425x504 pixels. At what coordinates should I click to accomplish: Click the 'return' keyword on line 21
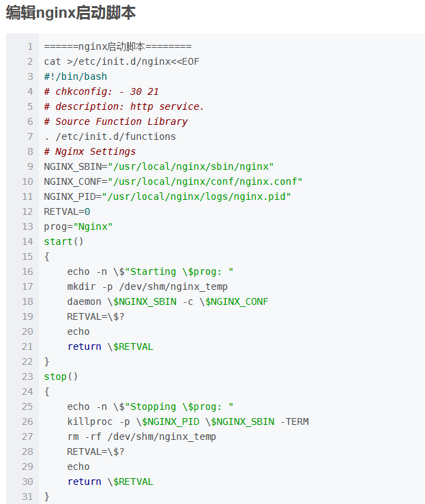coord(84,346)
